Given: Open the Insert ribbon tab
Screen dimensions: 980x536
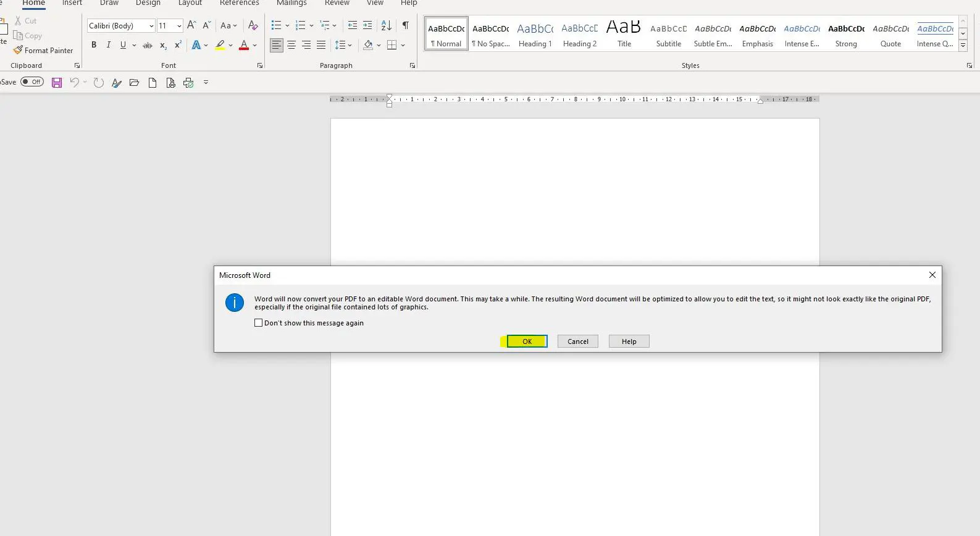Looking at the screenshot, I should point(72,3).
